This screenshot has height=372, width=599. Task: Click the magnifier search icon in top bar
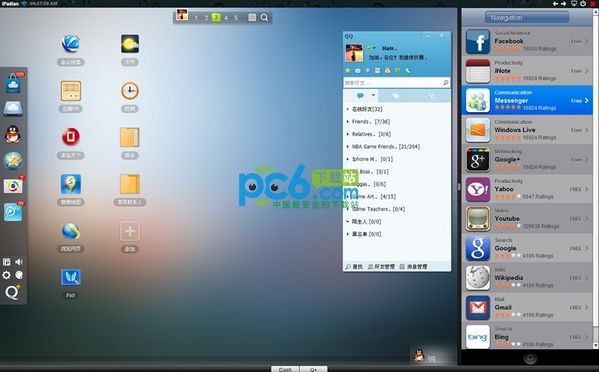point(264,18)
